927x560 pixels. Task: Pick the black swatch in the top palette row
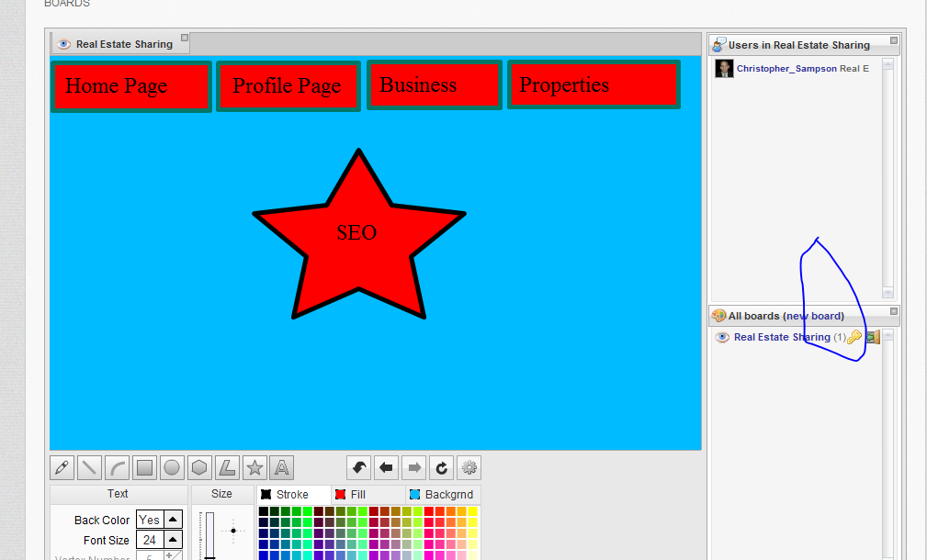click(x=264, y=511)
